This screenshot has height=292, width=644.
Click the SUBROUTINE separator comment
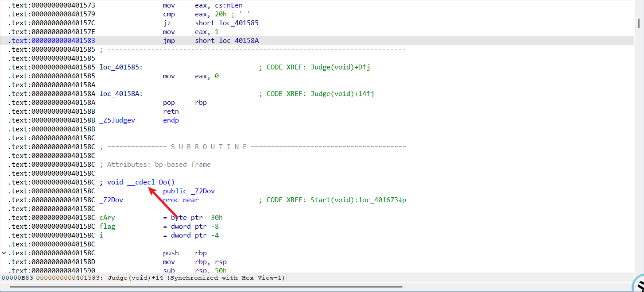point(253,147)
